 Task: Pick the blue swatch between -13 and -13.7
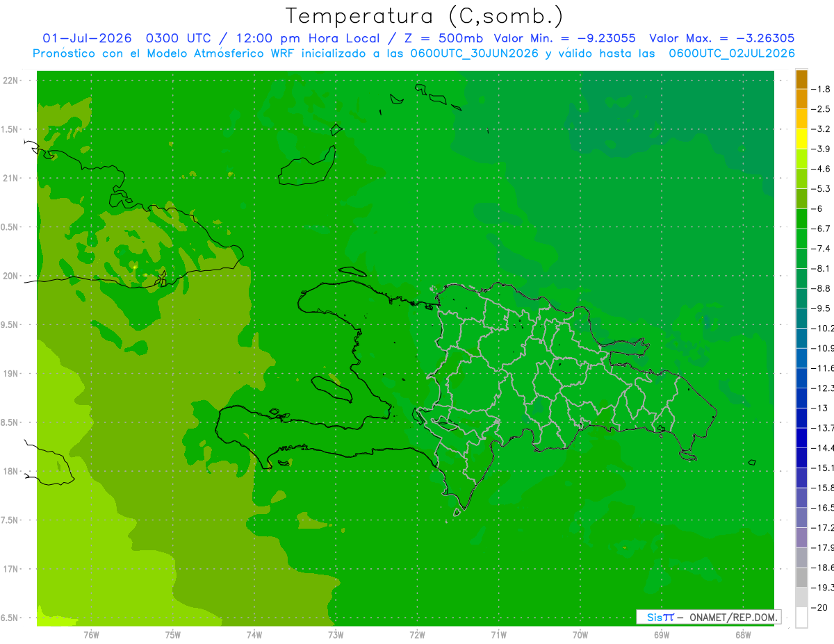pyautogui.click(x=801, y=418)
